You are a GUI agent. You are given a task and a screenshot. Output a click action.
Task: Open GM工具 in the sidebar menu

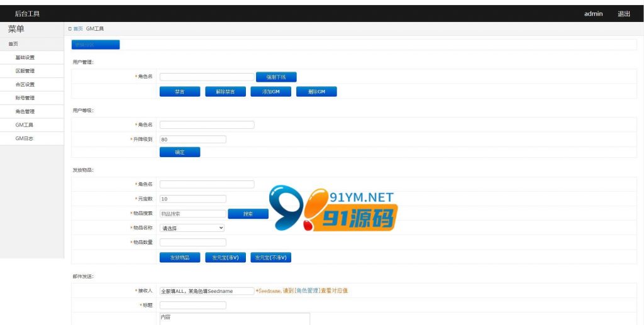[25, 125]
